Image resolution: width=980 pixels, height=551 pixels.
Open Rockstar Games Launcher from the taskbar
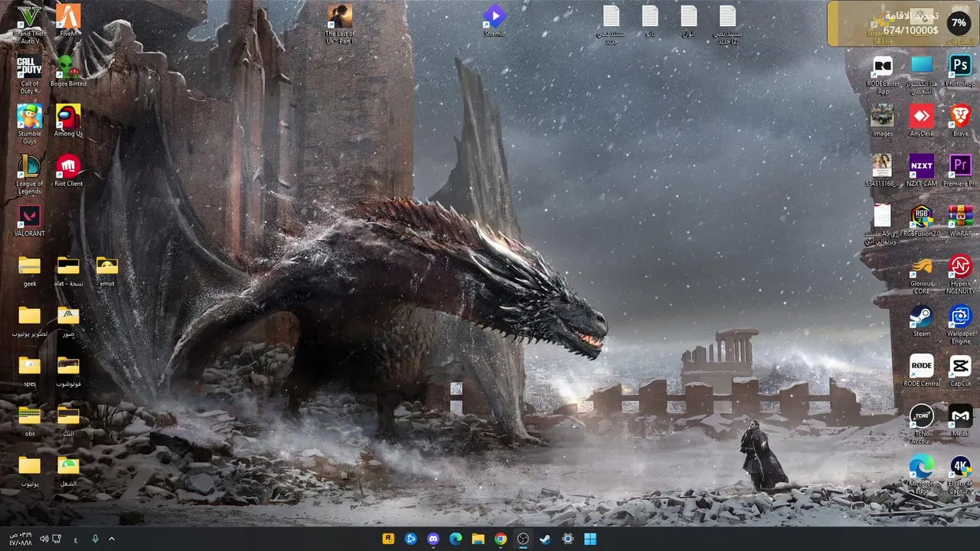click(x=388, y=539)
